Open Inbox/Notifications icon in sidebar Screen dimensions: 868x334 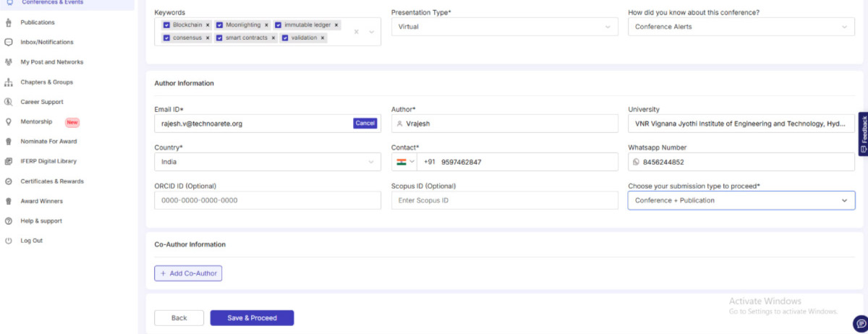click(x=9, y=42)
